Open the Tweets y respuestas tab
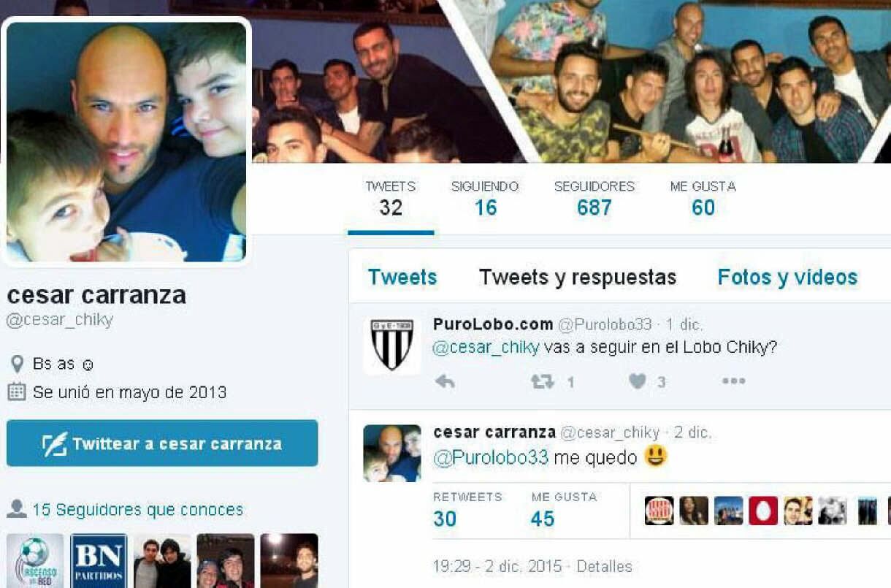Image resolution: width=891 pixels, height=588 pixels. tap(578, 277)
